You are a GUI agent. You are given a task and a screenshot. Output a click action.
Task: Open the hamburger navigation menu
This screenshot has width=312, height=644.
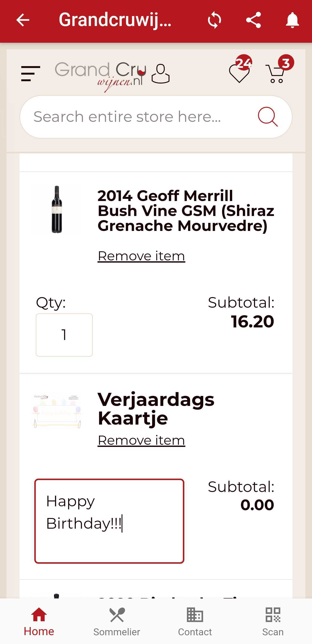[31, 74]
